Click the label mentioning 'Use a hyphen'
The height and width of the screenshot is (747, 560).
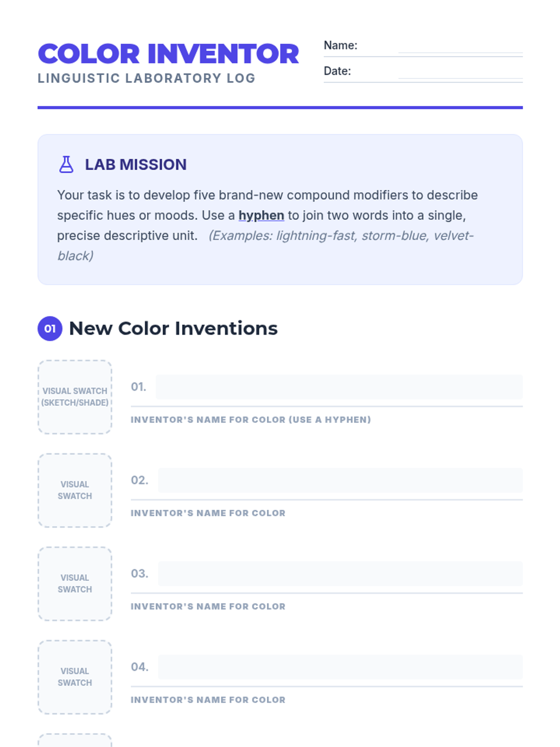coord(251,420)
